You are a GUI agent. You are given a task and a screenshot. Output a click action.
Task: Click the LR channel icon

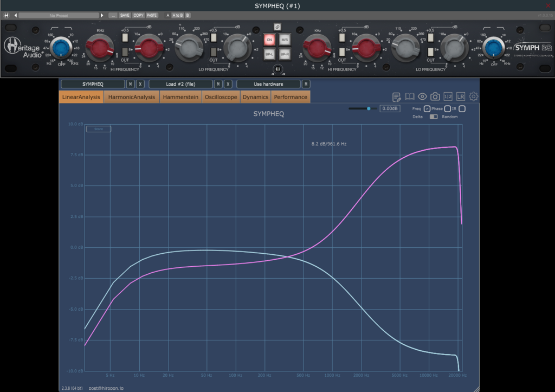pyautogui.click(x=461, y=97)
